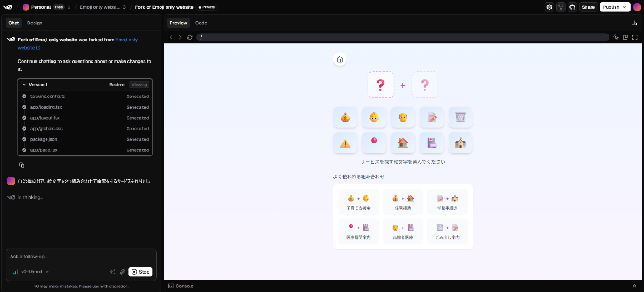Screen dimensions: 644x292
Task: Open the GitHub icon button
Action: (x=572, y=7)
